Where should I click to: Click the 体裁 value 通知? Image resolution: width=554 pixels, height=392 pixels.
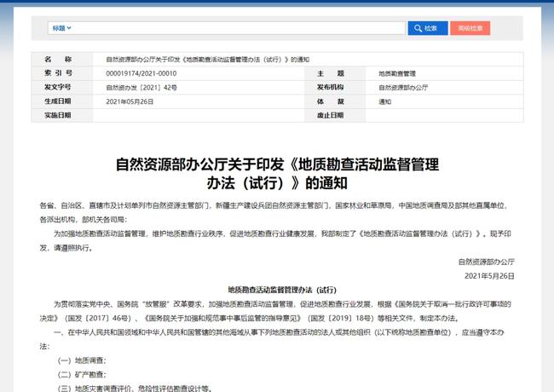384,101
